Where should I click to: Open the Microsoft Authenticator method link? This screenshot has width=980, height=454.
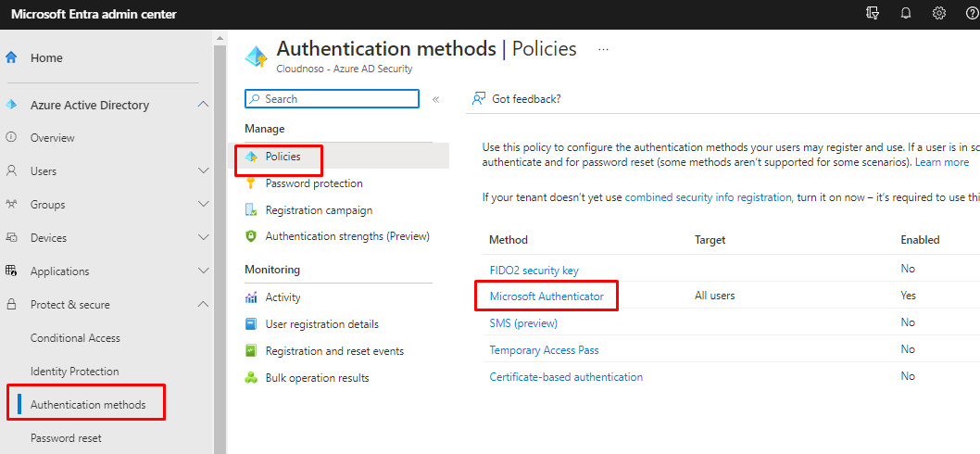click(x=547, y=296)
